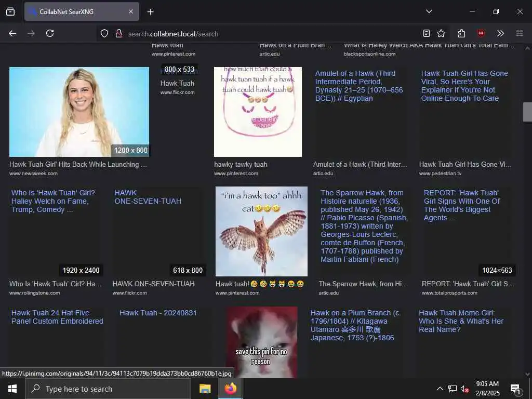Open the hawky tawky tuah image
This screenshot has width=532, height=399.
pyautogui.click(x=258, y=112)
